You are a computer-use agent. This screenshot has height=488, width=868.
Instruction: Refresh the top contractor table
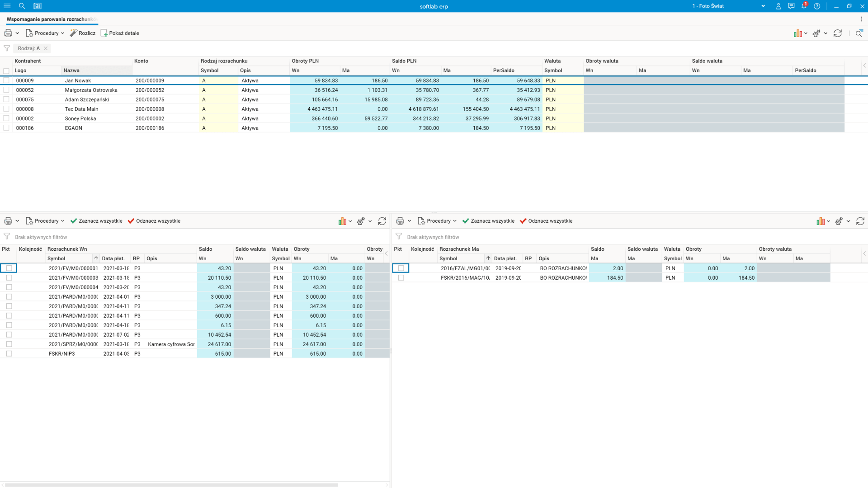tap(837, 33)
